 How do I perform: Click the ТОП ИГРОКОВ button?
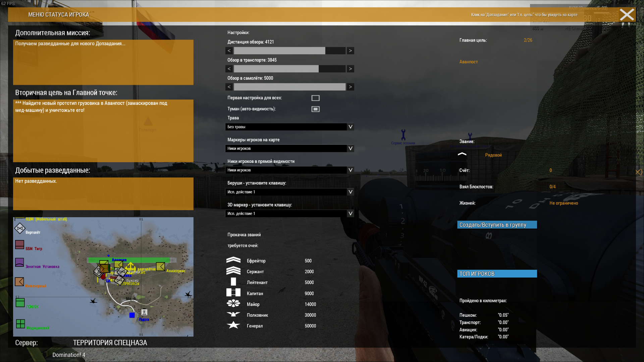497,274
